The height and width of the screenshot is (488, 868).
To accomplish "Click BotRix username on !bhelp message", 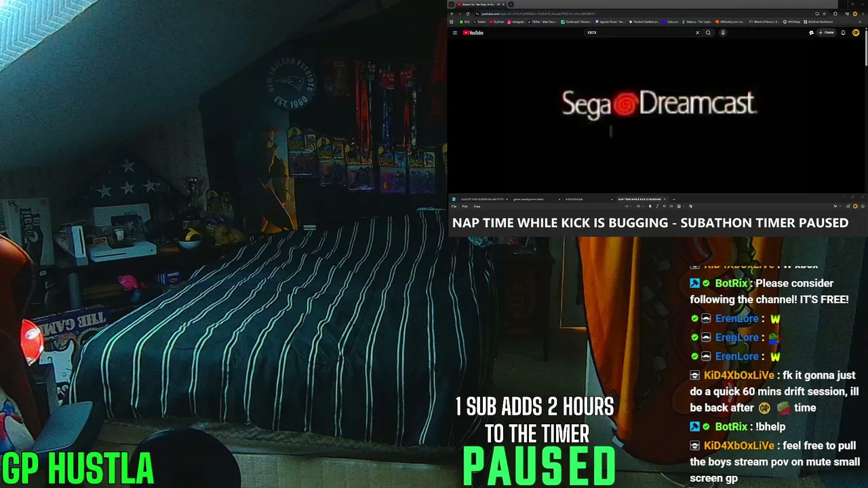I will (x=731, y=427).
